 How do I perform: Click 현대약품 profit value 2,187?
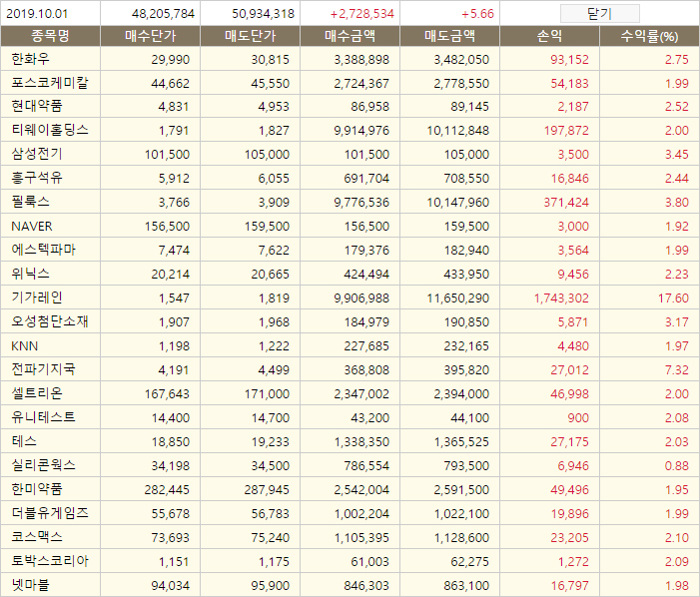point(573,107)
